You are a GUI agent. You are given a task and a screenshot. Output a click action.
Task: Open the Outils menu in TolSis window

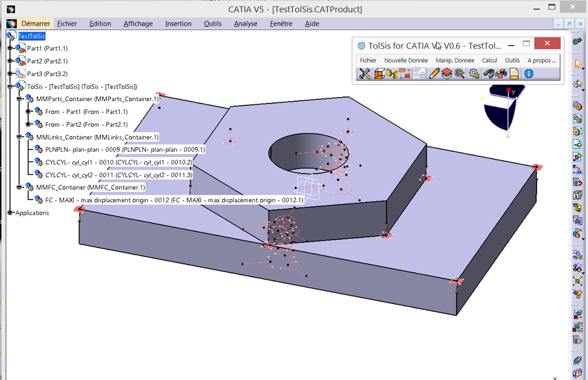tap(512, 60)
